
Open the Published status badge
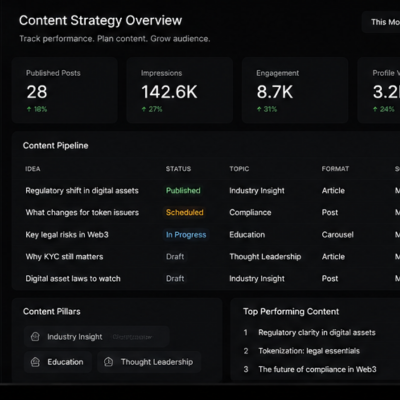pyautogui.click(x=183, y=191)
